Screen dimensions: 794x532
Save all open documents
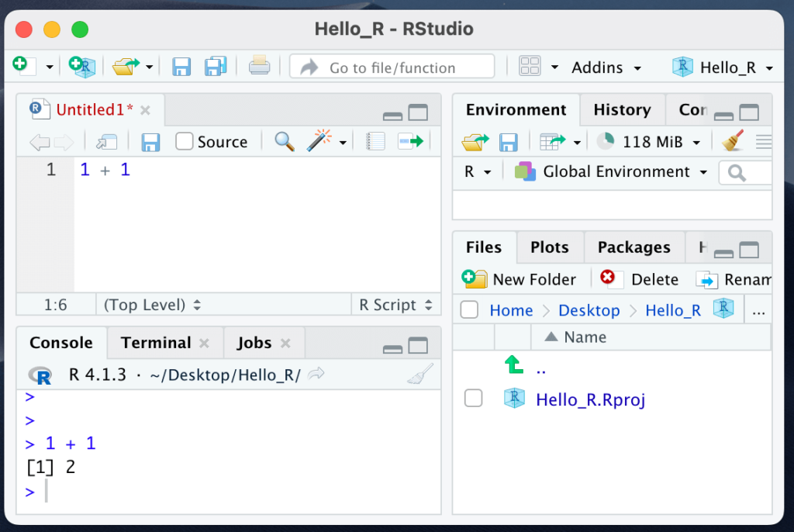216,67
